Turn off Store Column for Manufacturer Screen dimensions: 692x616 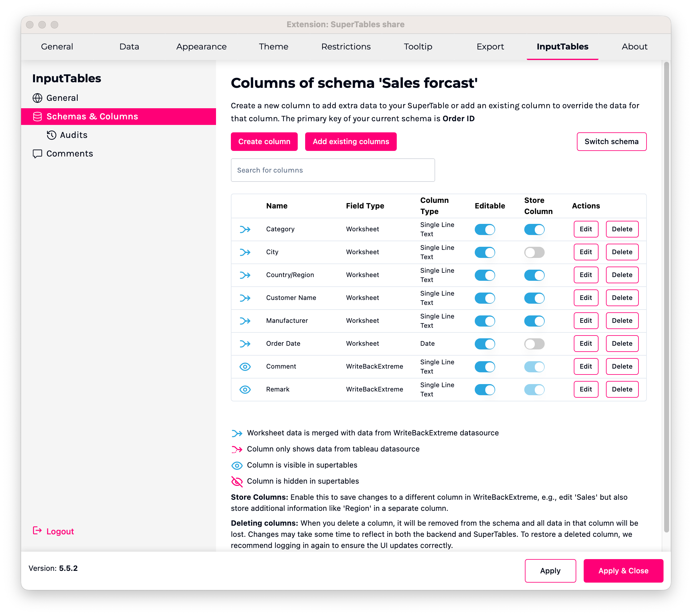tap(534, 321)
